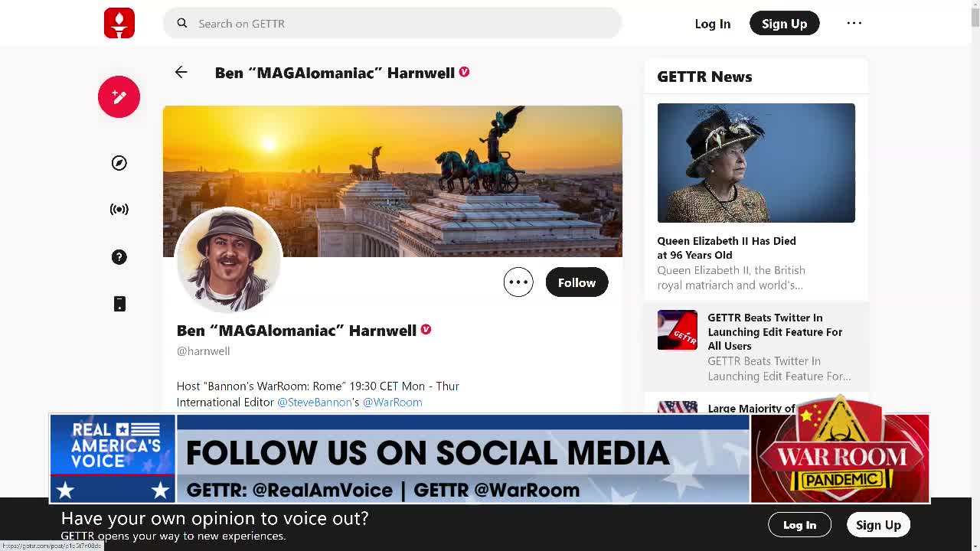The width and height of the screenshot is (980, 551).
Task: Open the header three-dot menu
Action: [854, 23]
